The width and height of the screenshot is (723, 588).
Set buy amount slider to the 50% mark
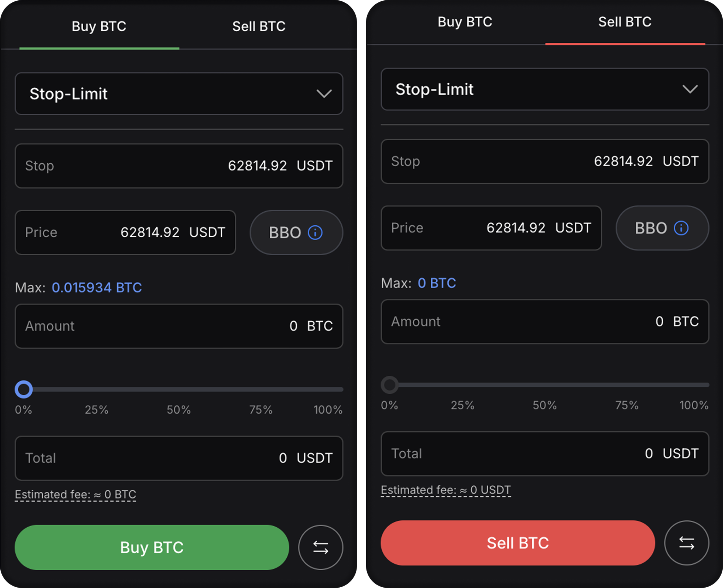(179, 389)
